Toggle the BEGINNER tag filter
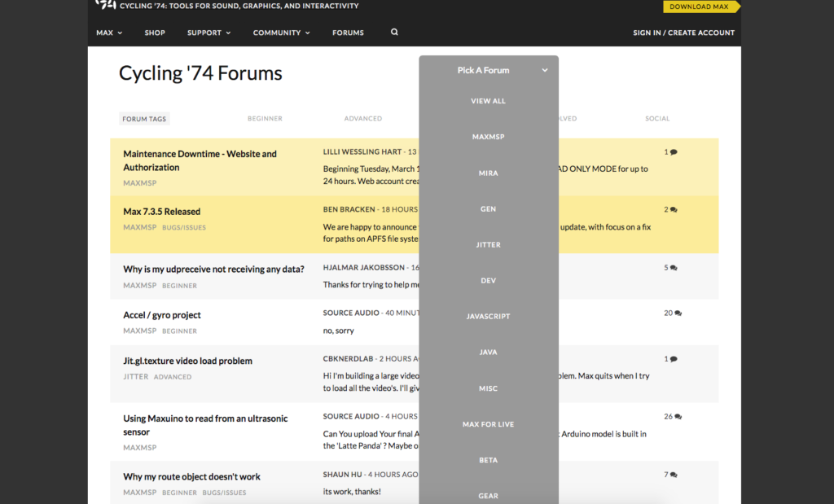 265,118
